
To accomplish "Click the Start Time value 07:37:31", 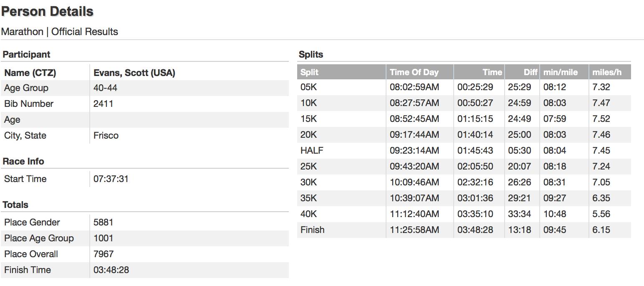I will 111,179.
